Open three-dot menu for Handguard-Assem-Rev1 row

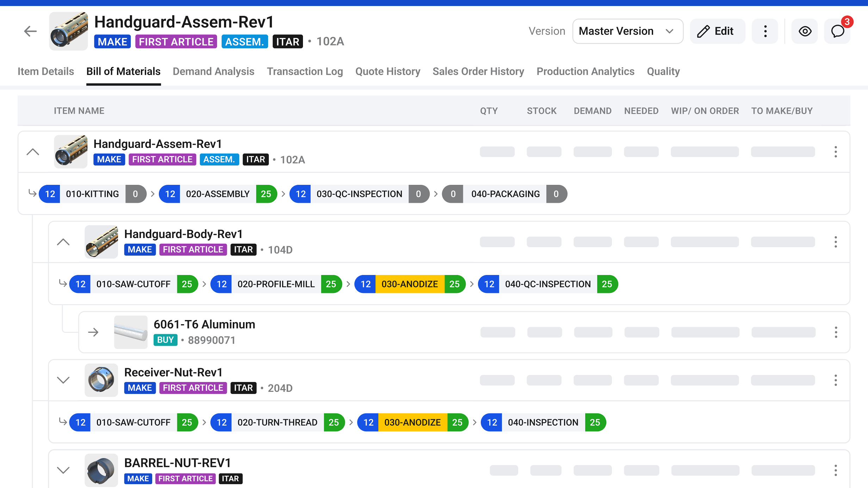(x=836, y=152)
